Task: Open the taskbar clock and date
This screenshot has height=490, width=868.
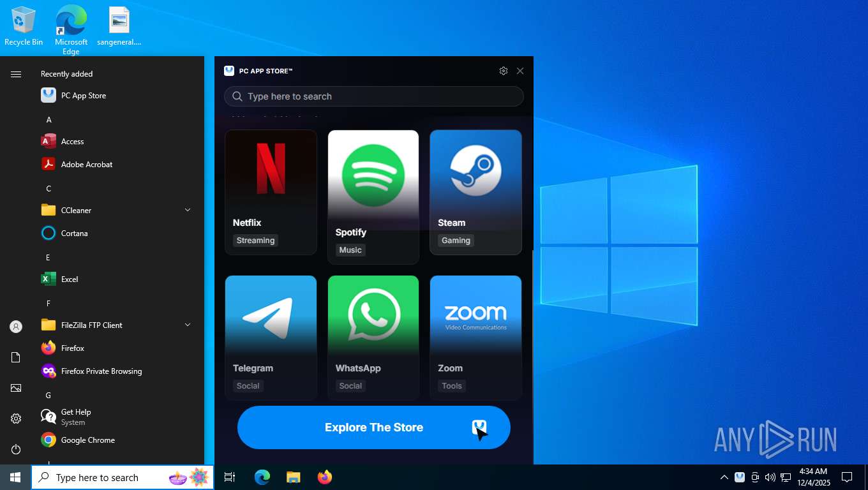Action: (x=813, y=477)
